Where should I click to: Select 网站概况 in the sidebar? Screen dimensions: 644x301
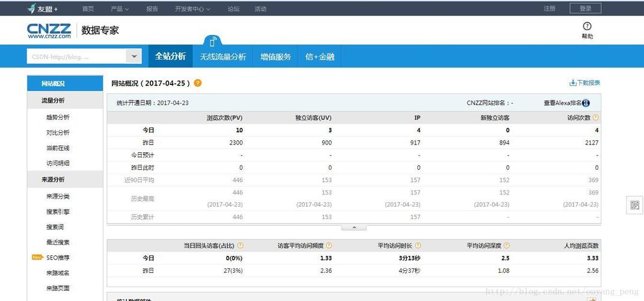point(65,84)
